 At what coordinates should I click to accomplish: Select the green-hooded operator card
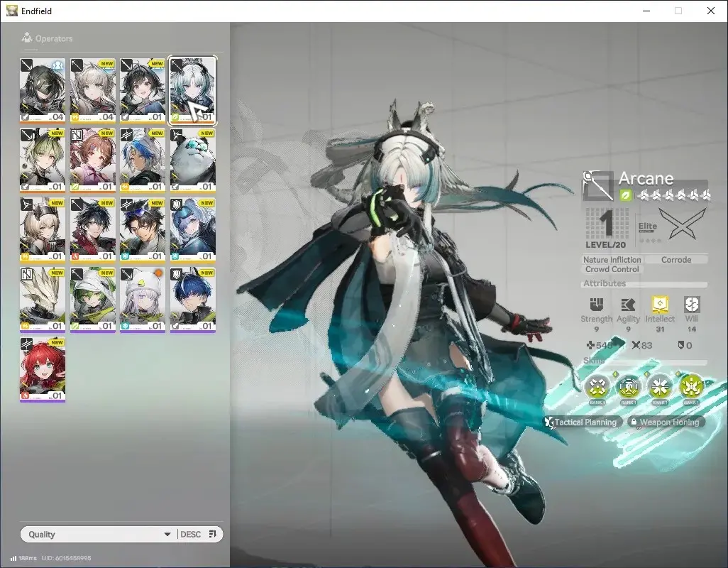(92, 300)
